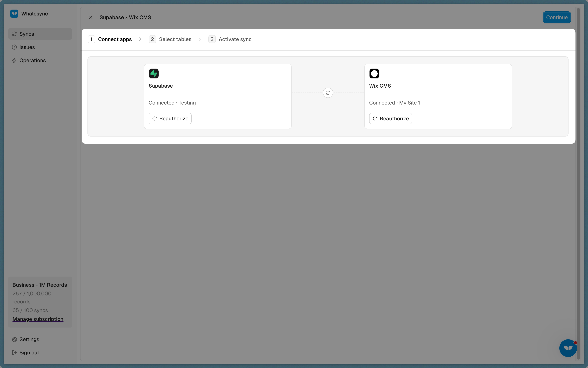Select the Connect apps step
This screenshot has width=588, height=368.
110,39
